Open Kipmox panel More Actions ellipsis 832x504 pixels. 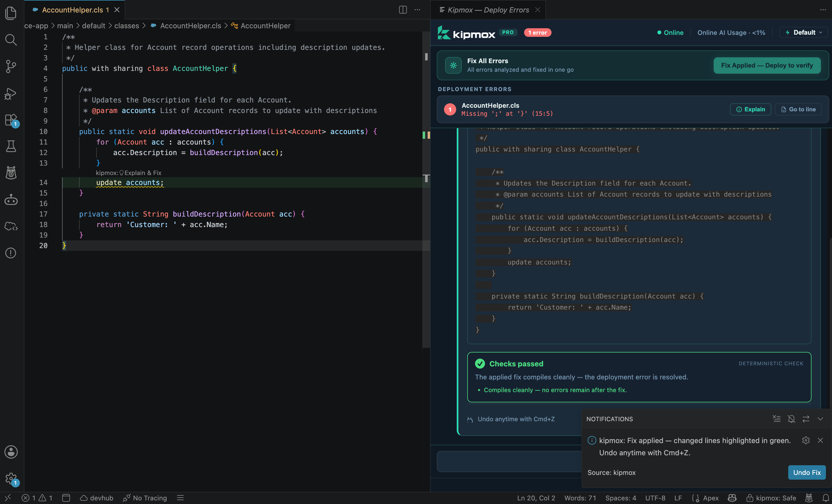823,10
